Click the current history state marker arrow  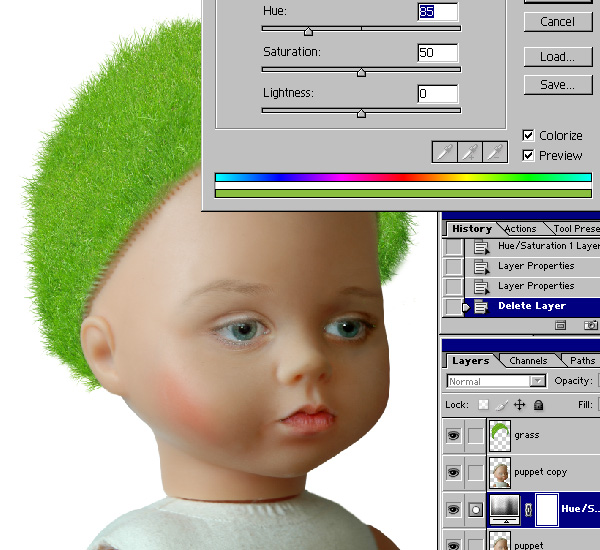point(466,307)
